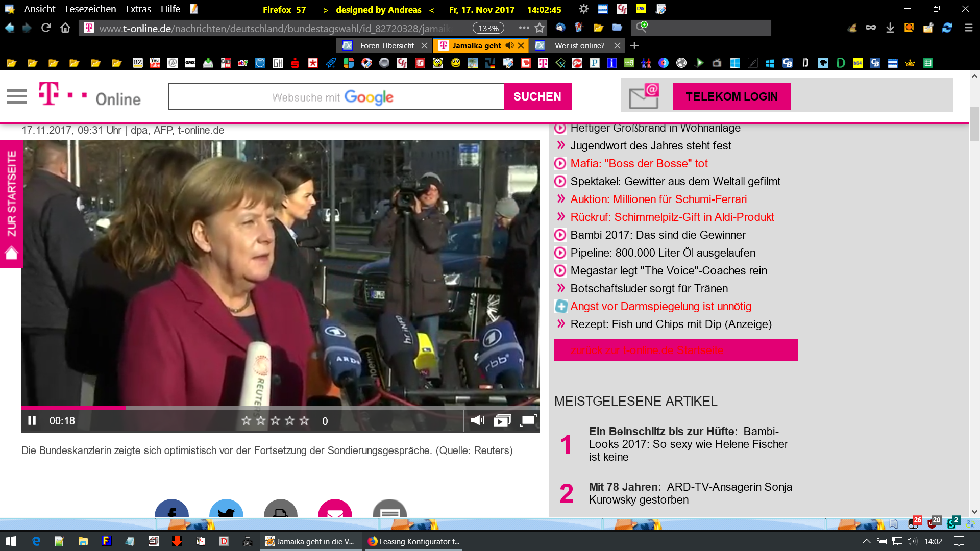Open video playlist overlay icon
980x551 pixels.
pyautogui.click(x=502, y=420)
